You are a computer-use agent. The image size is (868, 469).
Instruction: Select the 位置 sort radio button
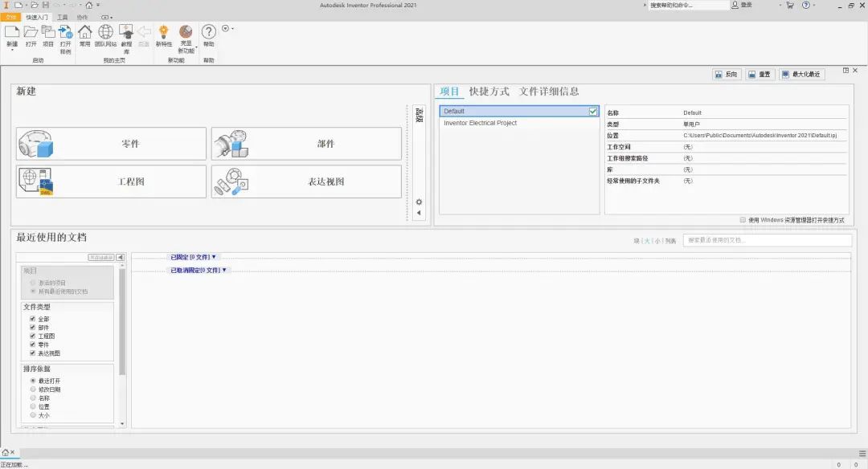pyautogui.click(x=33, y=406)
